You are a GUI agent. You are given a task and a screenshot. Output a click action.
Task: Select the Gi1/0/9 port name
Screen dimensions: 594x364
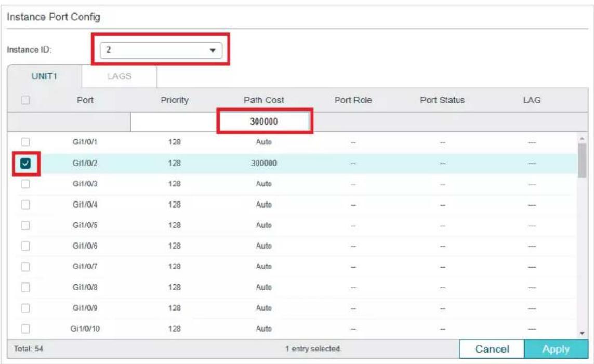coord(85,308)
